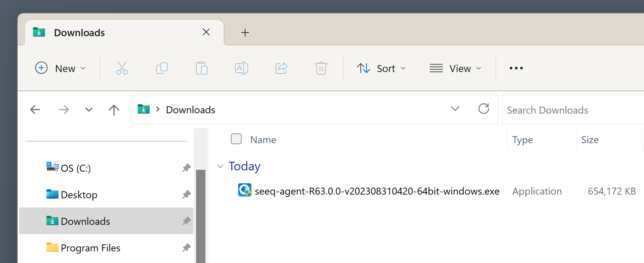
Task: Open the New item menu
Action: [x=61, y=68]
